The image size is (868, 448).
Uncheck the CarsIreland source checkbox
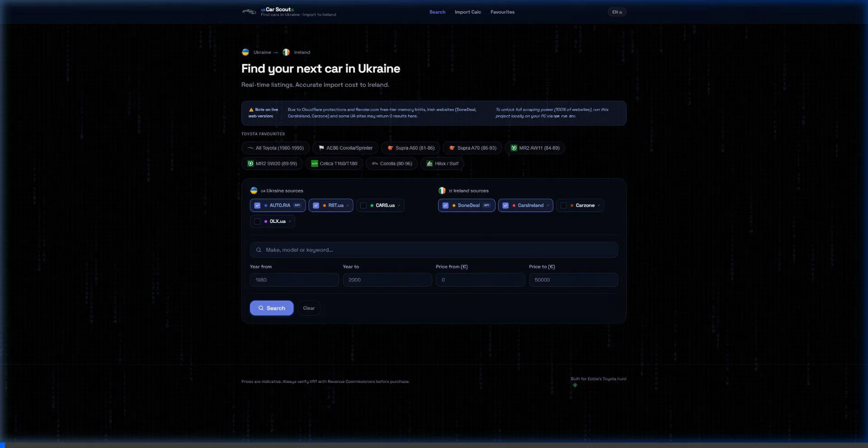tap(505, 205)
